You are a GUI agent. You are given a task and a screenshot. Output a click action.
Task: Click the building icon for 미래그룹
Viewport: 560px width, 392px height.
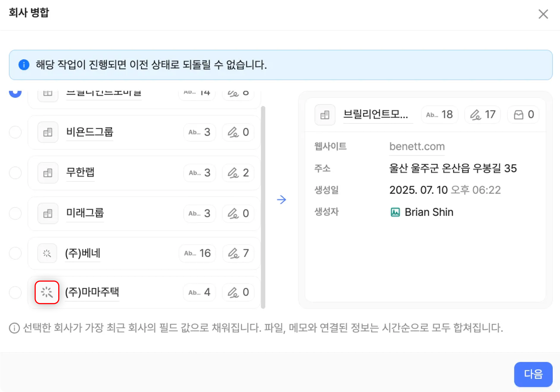click(x=48, y=213)
